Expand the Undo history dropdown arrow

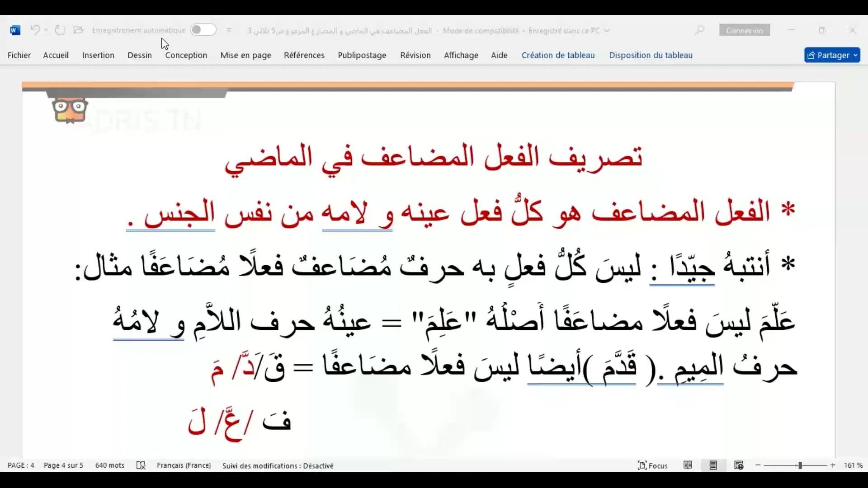click(46, 30)
